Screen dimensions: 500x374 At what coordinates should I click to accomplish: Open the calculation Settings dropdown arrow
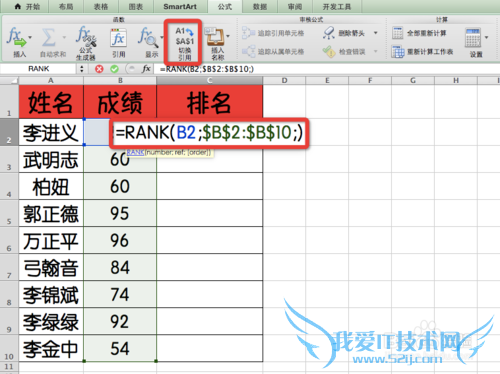486,37
